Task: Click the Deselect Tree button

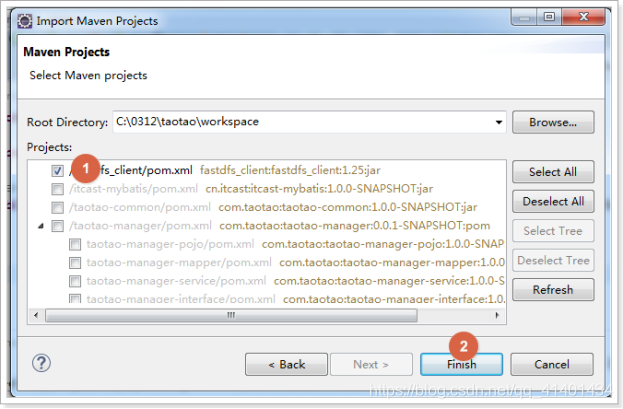Action: point(553,260)
